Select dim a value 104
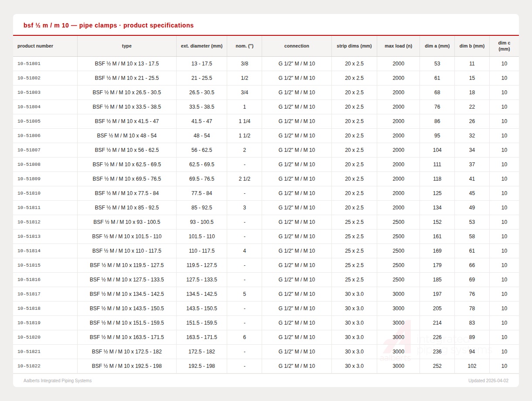The width and height of the screenshot is (532, 401). 437,150
